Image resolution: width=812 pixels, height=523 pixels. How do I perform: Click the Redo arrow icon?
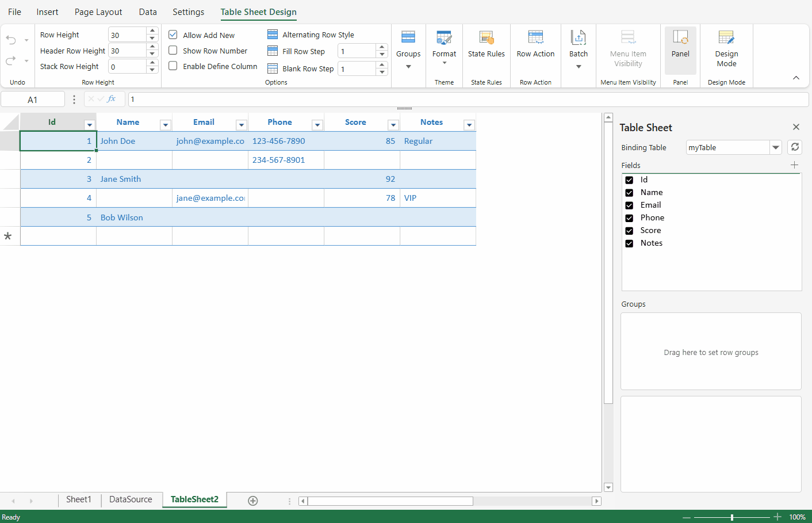coord(11,60)
